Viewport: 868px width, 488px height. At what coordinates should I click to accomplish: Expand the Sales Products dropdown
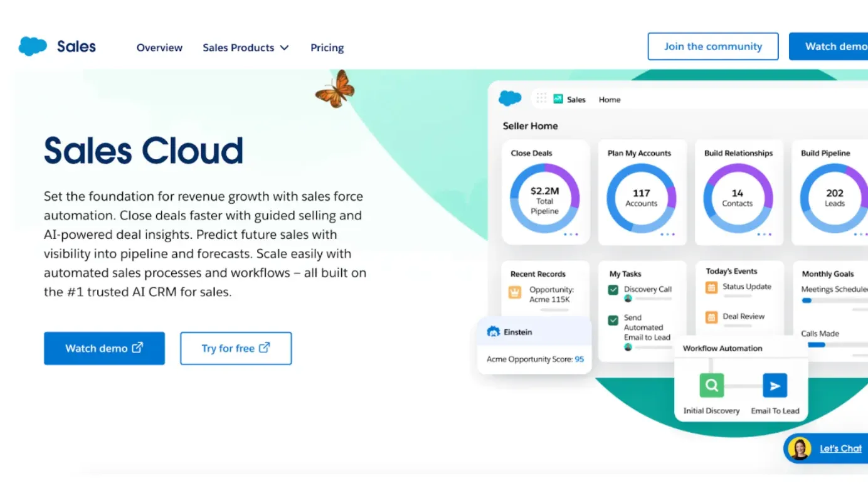click(x=245, y=48)
